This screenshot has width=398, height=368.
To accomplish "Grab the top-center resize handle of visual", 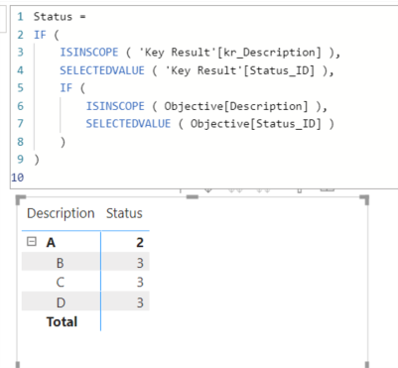I will pyautogui.click(x=192, y=197).
